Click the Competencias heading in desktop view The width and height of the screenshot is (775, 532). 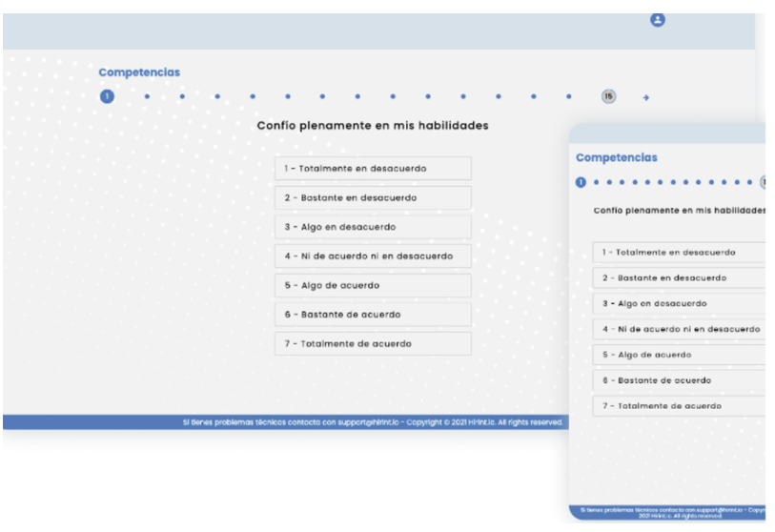[139, 72]
